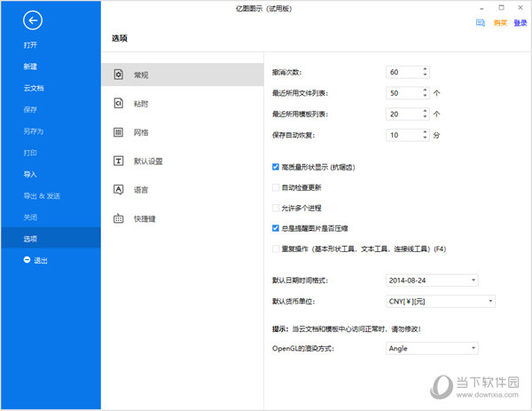Screen dimensions: 532x411
Task: Click the back arrow circle icon
Action: point(33,20)
